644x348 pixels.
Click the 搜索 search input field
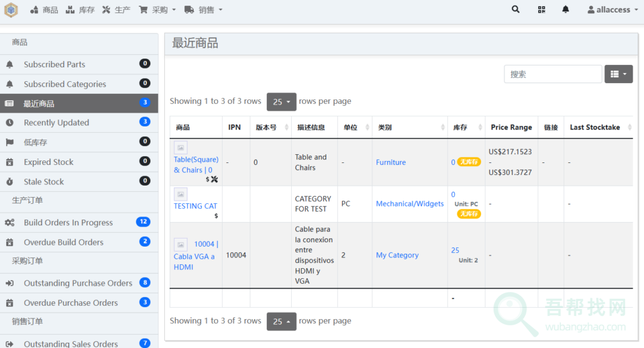click(x=553, y=74)
